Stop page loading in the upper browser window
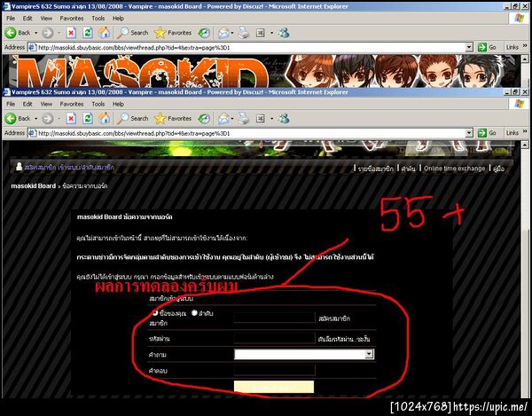 click(71, 33)
